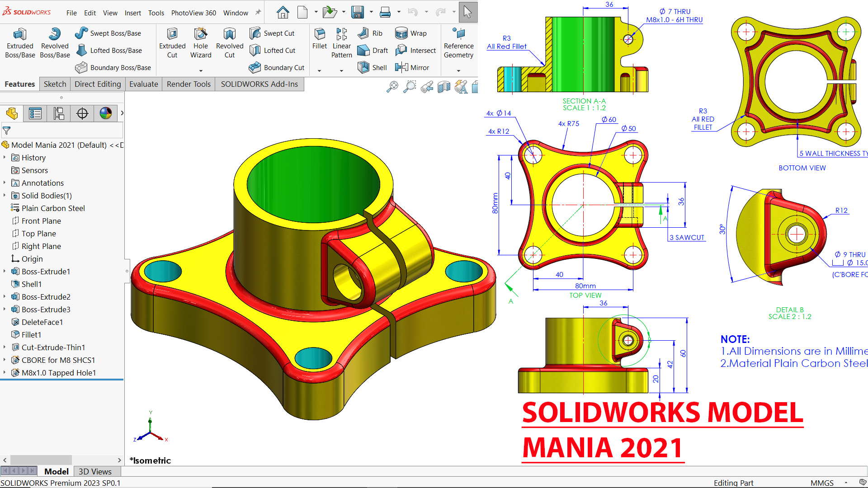Select the Revolved Cut tool
This screenshot has height=488, width=868.
tap(230, 43)
